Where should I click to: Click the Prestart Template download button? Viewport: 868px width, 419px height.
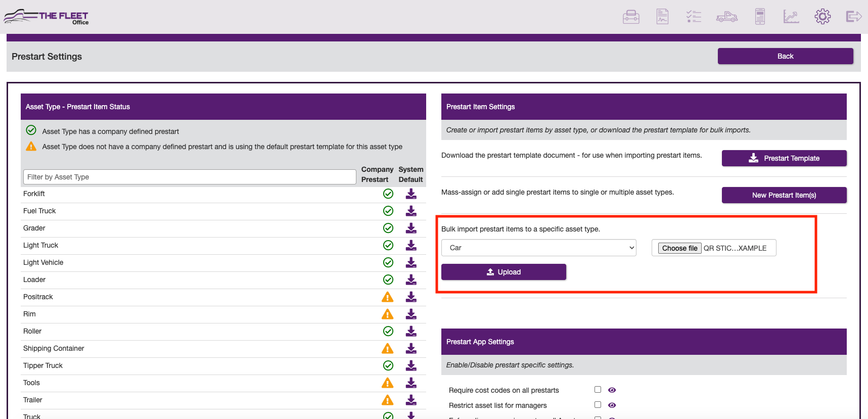[x=784, y=158]
